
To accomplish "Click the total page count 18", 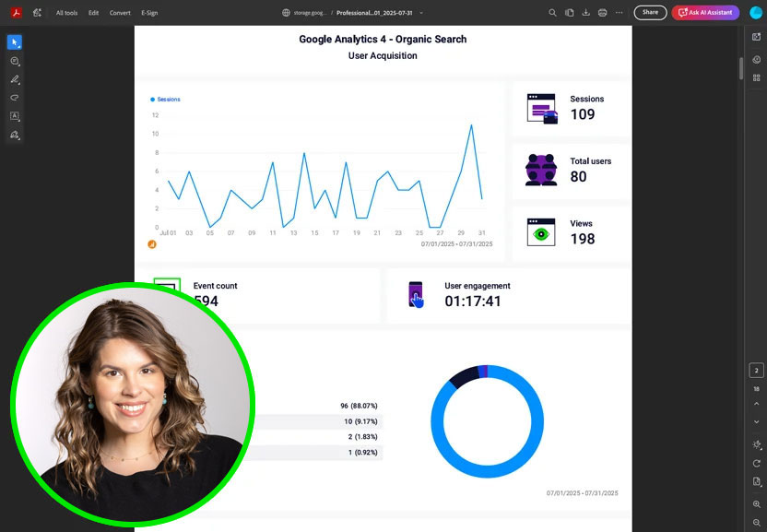I will tap(756, 388).
